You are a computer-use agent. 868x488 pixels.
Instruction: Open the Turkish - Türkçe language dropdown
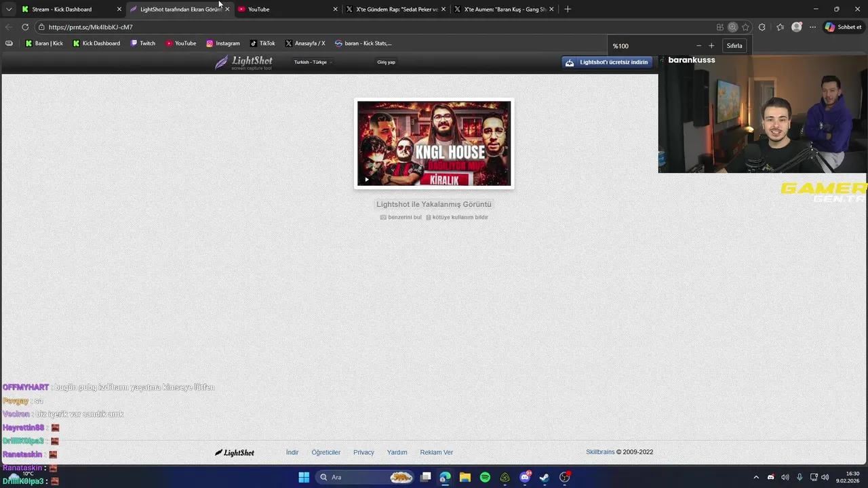pos(313,62)
